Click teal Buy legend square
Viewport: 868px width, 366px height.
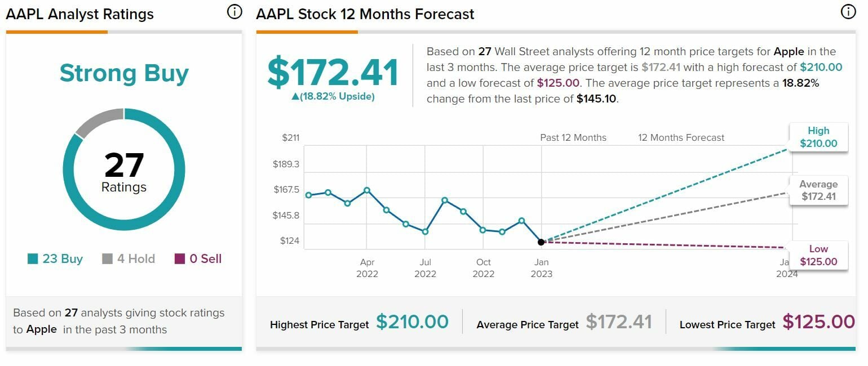click(33, 259)
